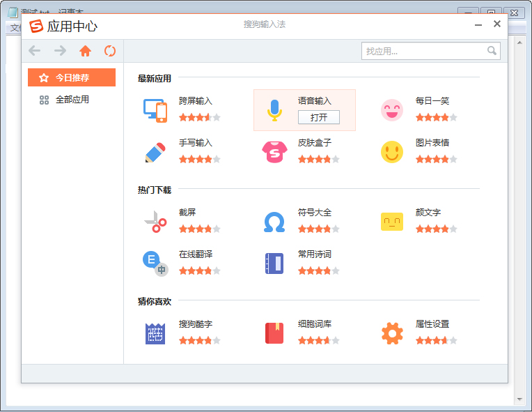The image size is (532, 412).
Task: Open the 属性设置 orange gear icon
Action: point(392,333)
